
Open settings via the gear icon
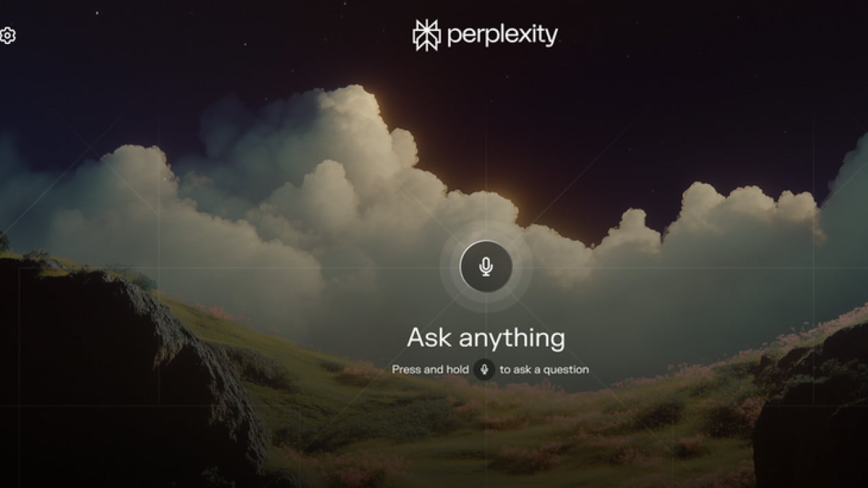[x=7, y=36]
